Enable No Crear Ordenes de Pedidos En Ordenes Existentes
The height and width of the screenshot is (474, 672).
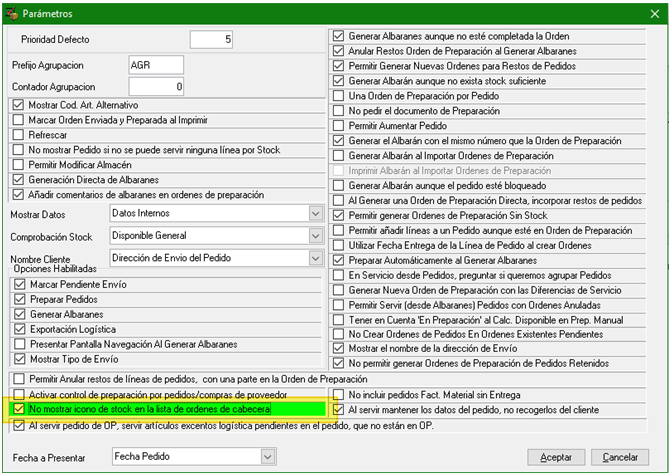point(339,334)
